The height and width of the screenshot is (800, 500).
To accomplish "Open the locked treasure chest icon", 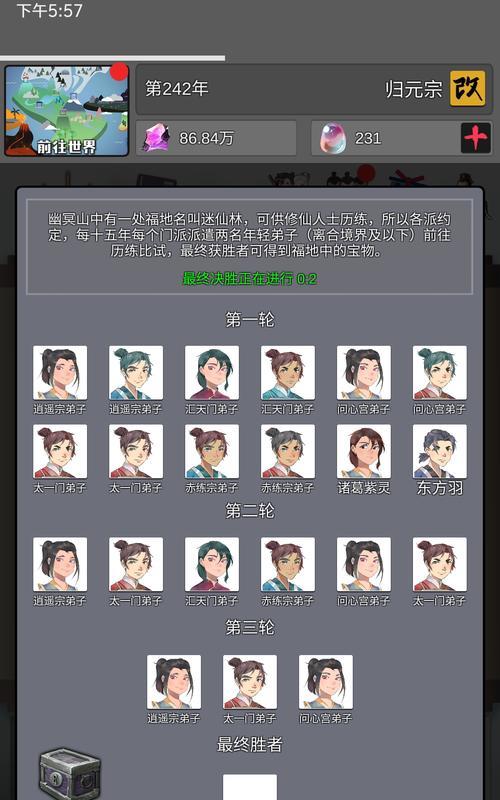I will pyautogui.click(x=70, y=773).
